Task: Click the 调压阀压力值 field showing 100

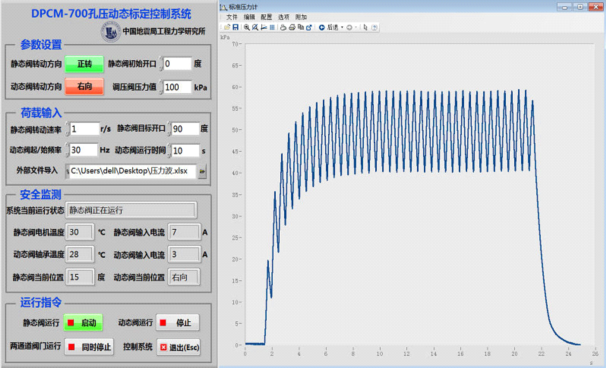Action: tap(178, 87)
